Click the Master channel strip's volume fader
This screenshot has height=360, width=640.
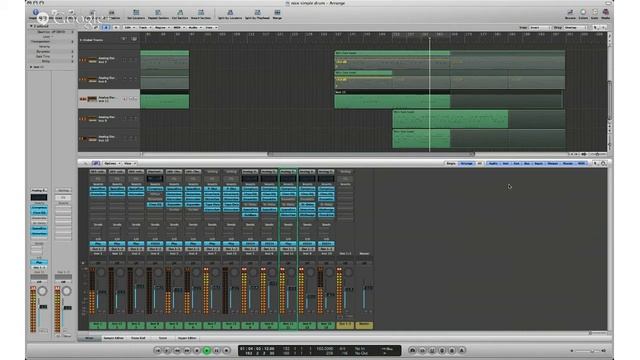click(367, 288)
